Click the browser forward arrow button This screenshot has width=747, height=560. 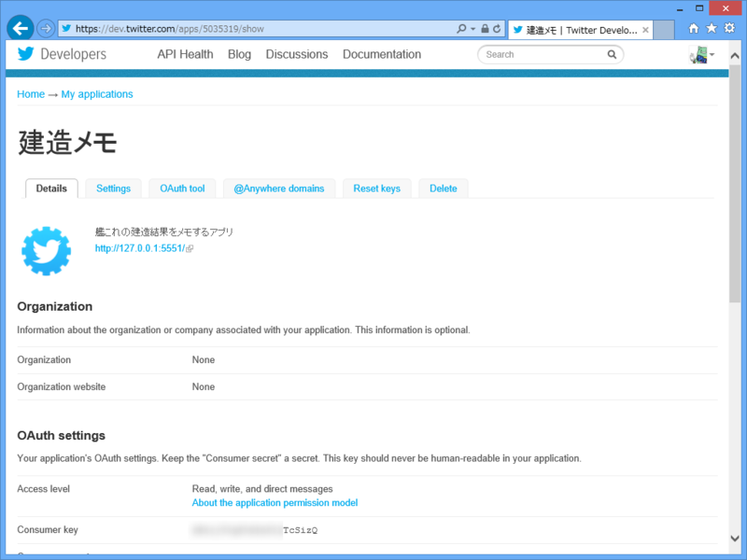(46, 29)
